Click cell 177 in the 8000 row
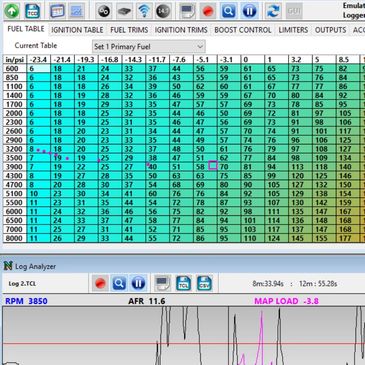 348,238
